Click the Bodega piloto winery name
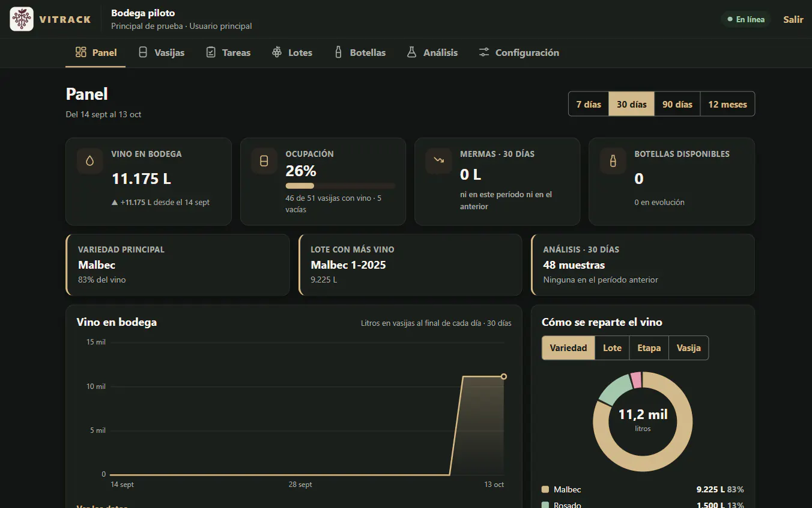 pyautogui.click(x=143, y=13)
